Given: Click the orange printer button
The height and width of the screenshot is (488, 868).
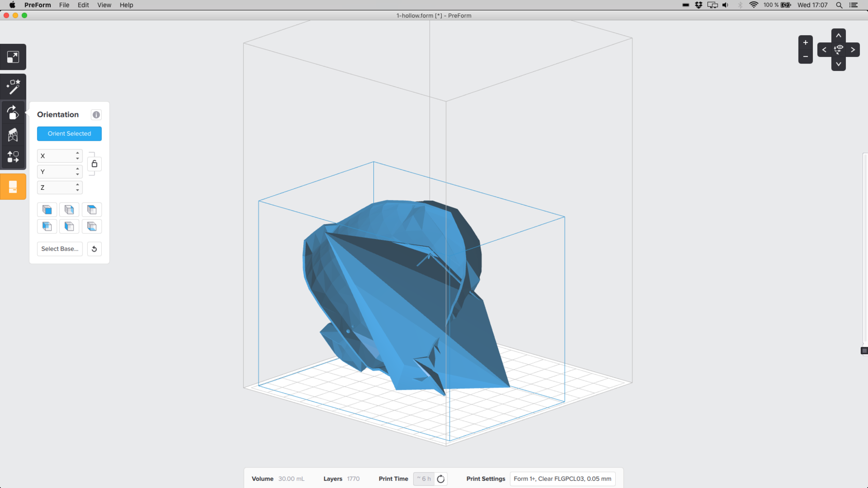Looking at the screenshot, I should pos(13,187).
